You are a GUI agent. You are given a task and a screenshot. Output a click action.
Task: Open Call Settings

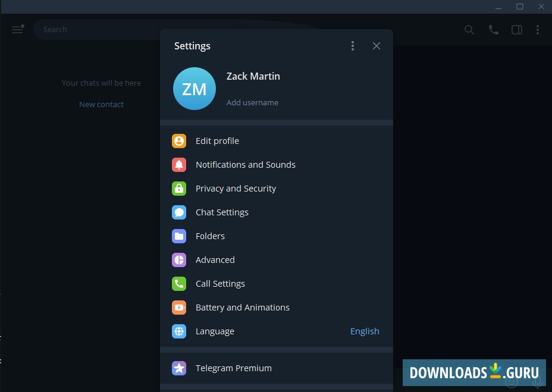(277, 284)
